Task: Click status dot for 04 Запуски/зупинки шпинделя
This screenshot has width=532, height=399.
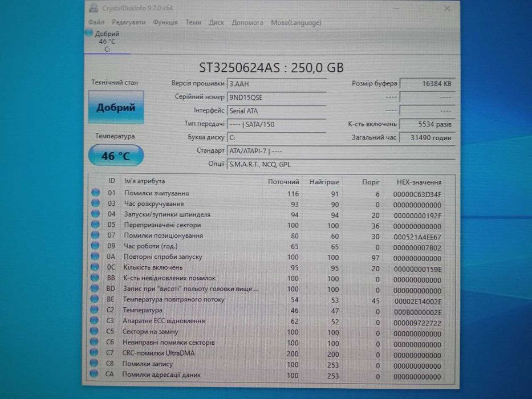Action: coord(95,214)
